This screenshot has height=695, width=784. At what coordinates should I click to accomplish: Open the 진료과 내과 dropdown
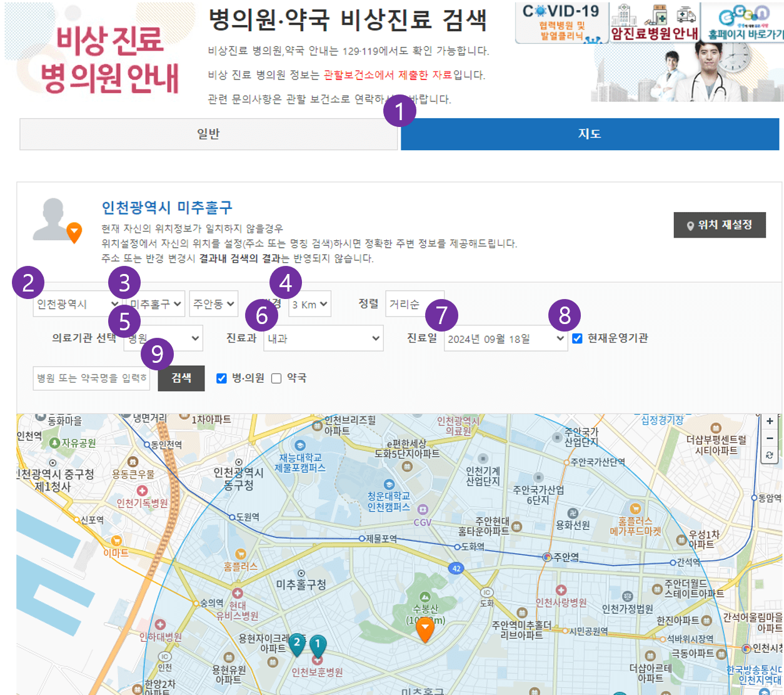[323, 338]
